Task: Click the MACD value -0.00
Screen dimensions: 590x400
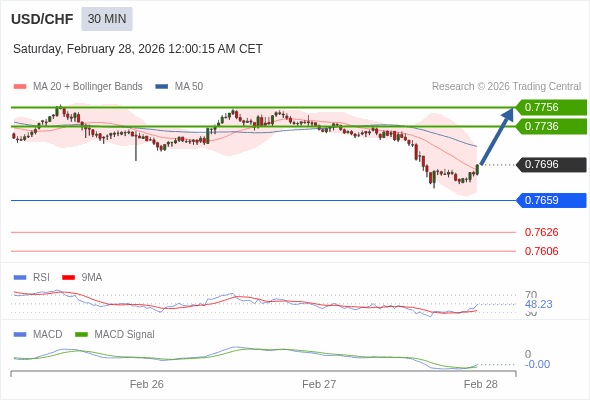Action: tap(537, 364)
